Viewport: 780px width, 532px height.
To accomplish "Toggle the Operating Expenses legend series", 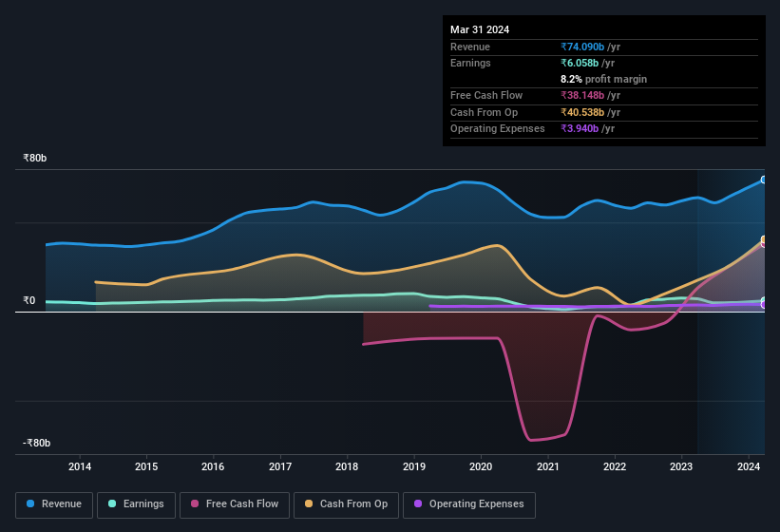I will tap(468, 504).
